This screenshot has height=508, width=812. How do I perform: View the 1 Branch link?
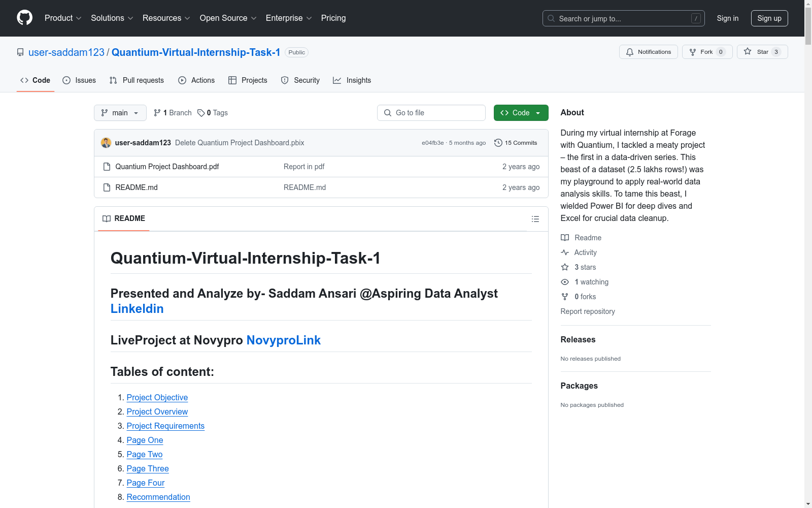pos(173,113)
